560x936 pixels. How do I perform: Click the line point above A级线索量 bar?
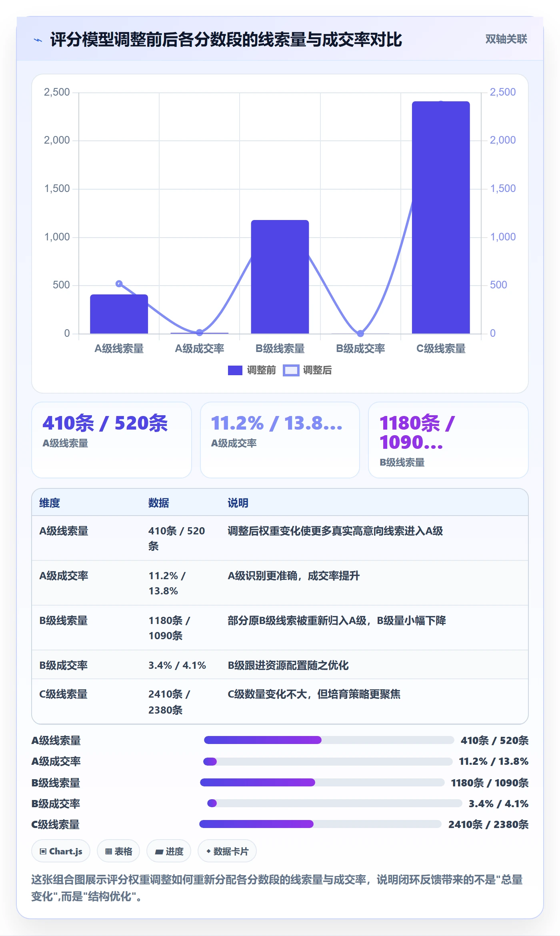[119, 284]
